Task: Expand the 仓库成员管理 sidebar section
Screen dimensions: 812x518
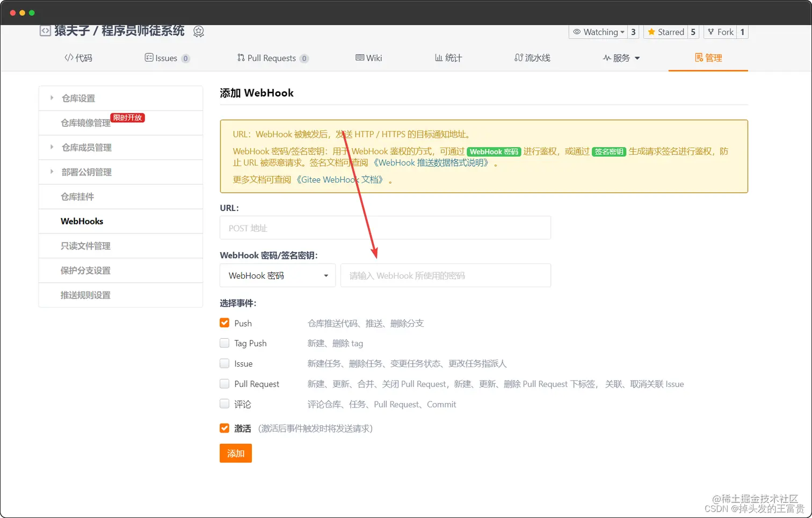Action: point(121,148)
